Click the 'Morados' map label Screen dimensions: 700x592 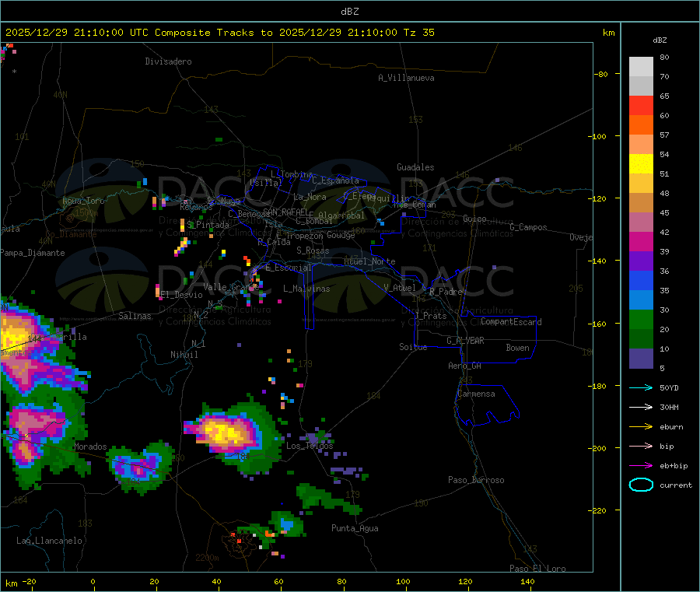pyautogui.click(x=91, y=447)
